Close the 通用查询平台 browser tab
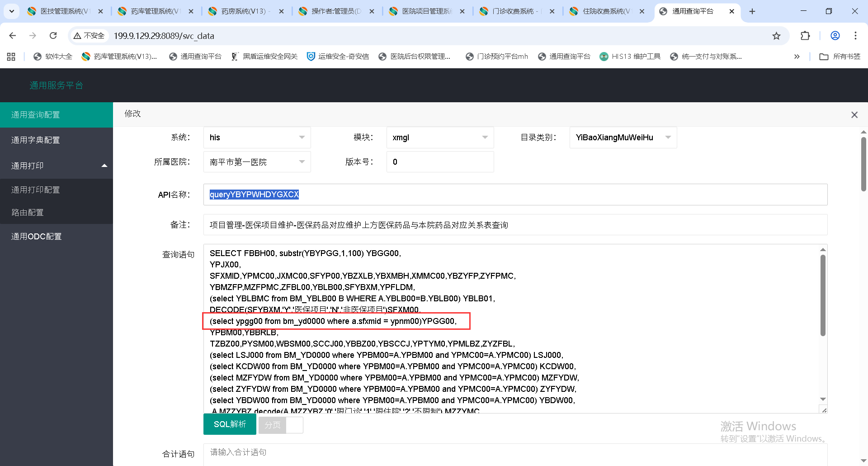Image resolution: width=868 pixels, height=466 pixels. tap(732, 11)
